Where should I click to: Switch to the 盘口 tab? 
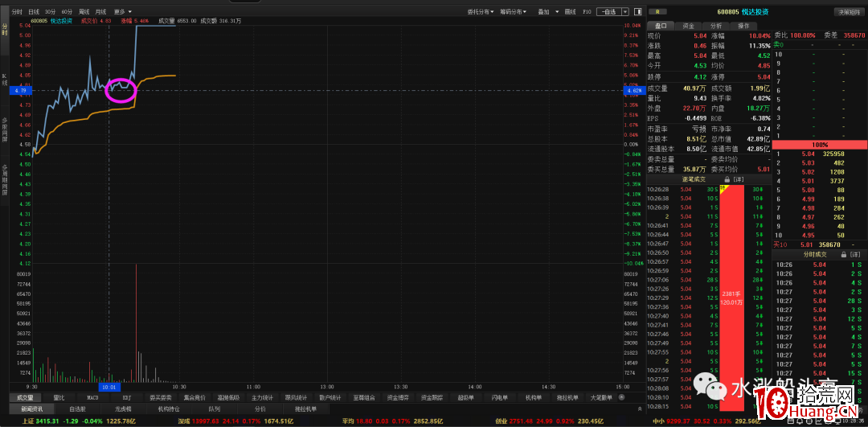(x=661, y=26)
